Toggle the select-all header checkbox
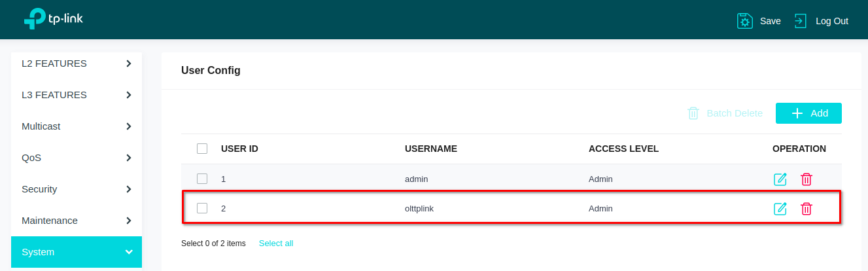The width and height of the screenshot is (868, 271). (202, 149)
